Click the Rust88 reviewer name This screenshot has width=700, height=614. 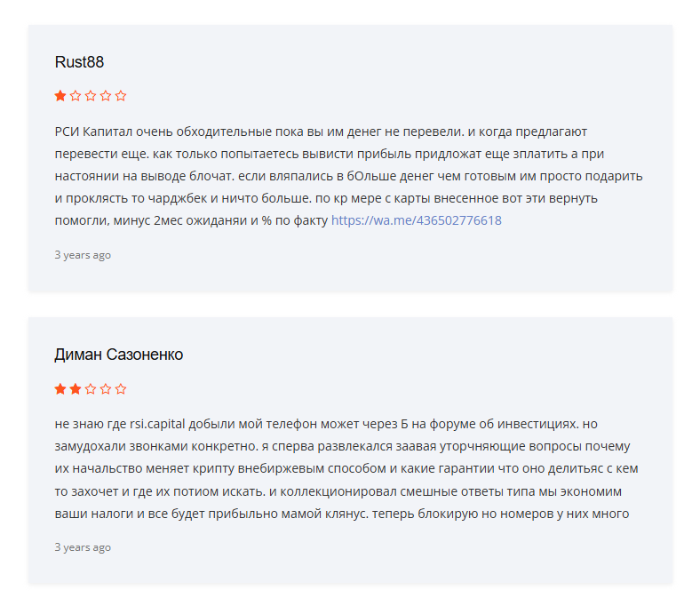click(x=80, y=62)
